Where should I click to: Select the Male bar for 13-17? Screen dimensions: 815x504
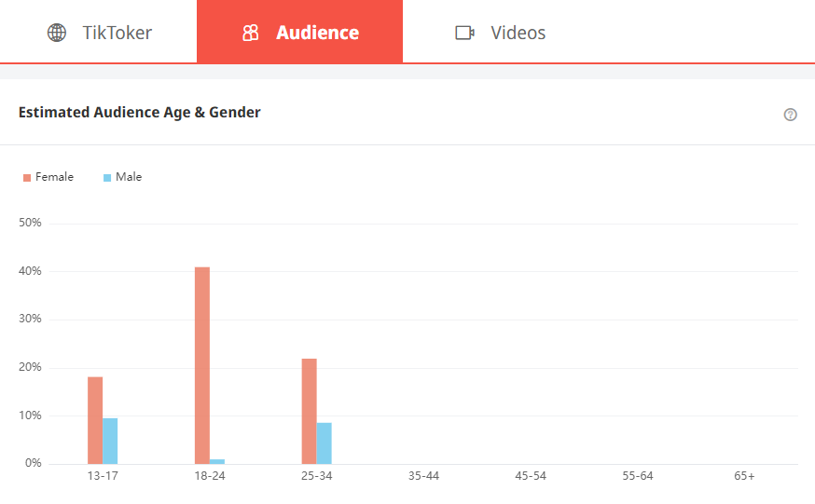[x=110, y=441]
